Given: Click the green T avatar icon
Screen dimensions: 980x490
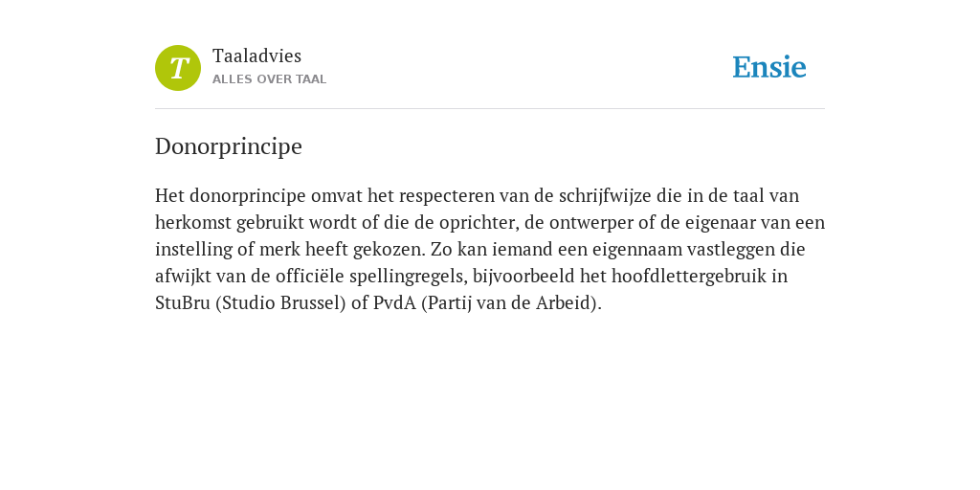Looking at the screenshot, I should pos(178,68).
